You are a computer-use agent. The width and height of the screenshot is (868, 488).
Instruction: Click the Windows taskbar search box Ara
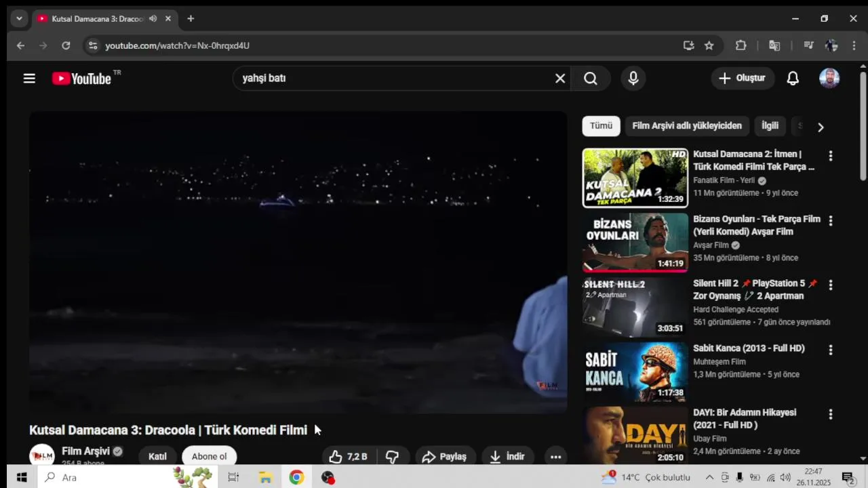[x=127, y=478]
